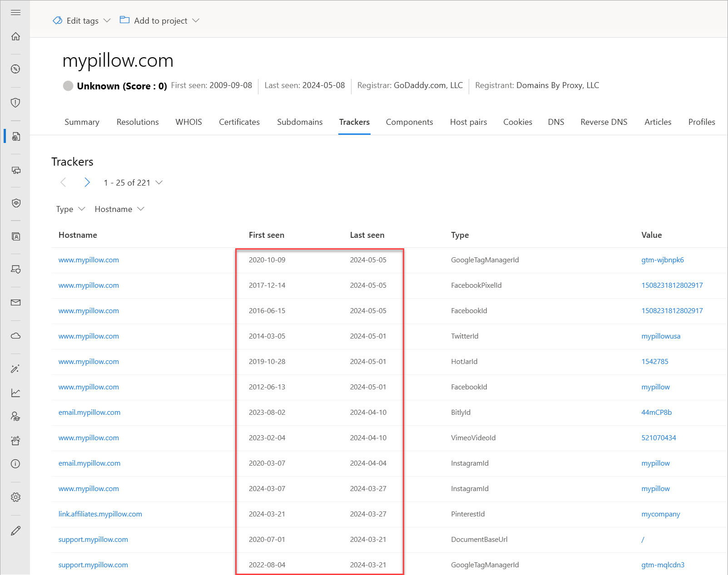Open the info circle icon
The width and height of the screenshot is (728, 575).
[x=15, y=464]
